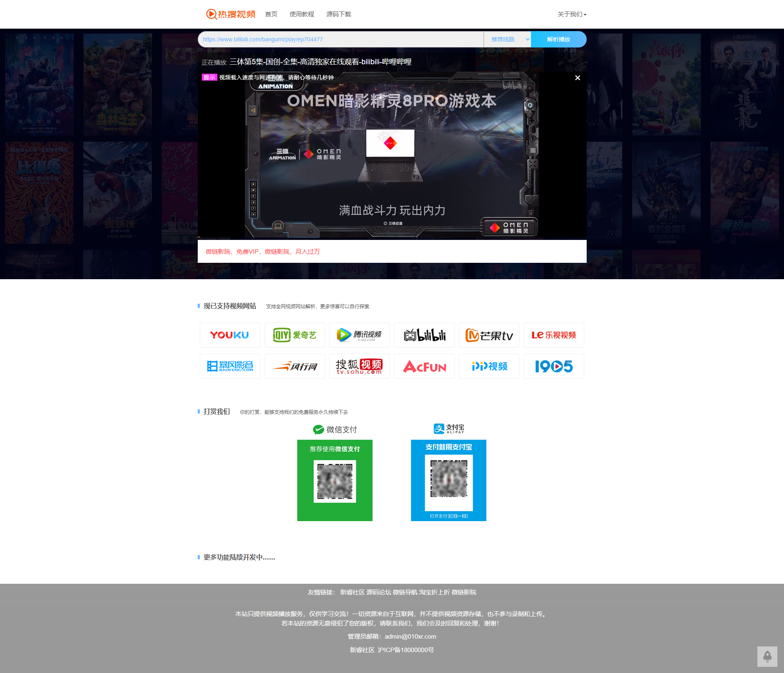
Task: Open the 微链导航 friendly link
Action: pyautogui.click(x=405, y=592)
